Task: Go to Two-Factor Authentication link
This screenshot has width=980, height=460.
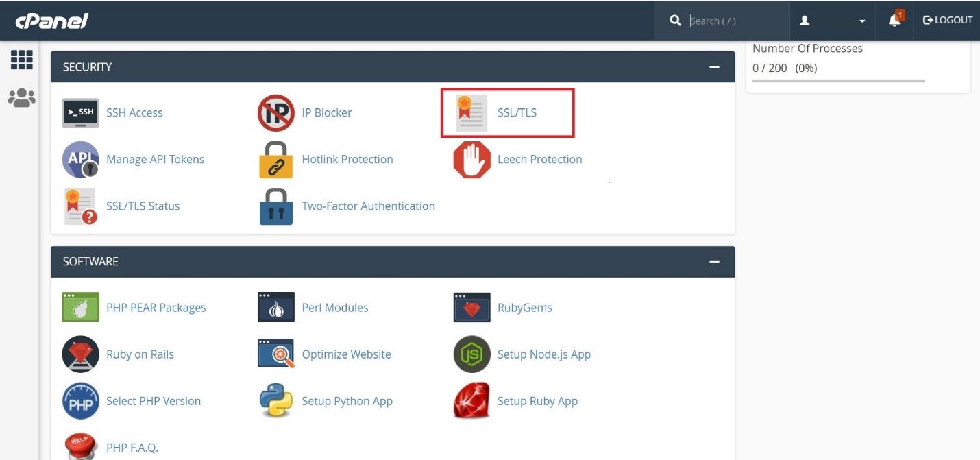Action: pos(369,206)
